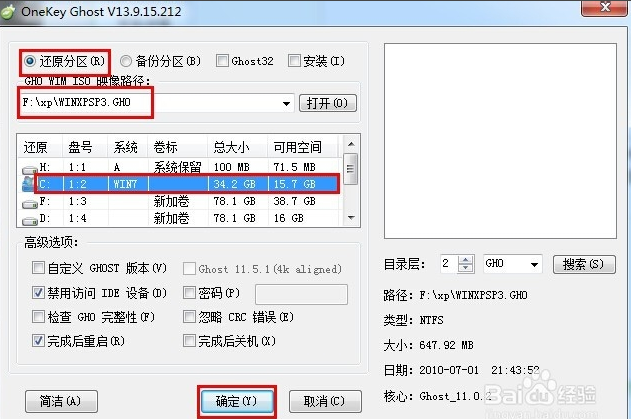
Task: Uncheck 完成后重启(R) option
Action: pyautogui.click(x=38, y=341)
